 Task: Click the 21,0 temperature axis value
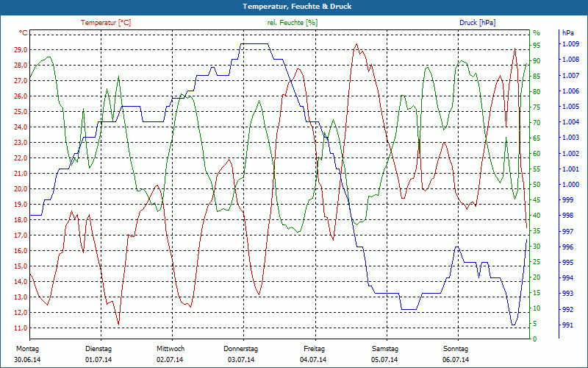[21, 174]
